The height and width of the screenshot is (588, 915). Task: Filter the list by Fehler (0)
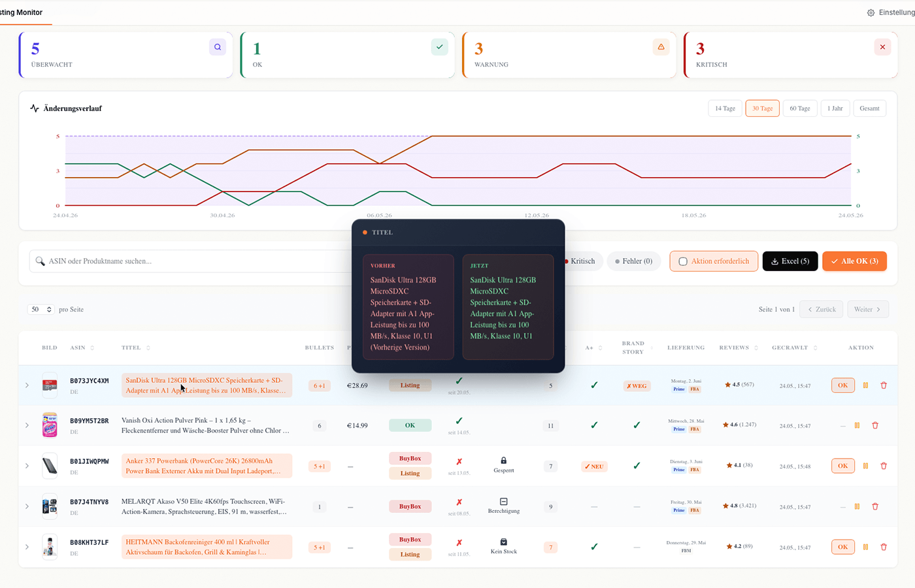point(634,261)
